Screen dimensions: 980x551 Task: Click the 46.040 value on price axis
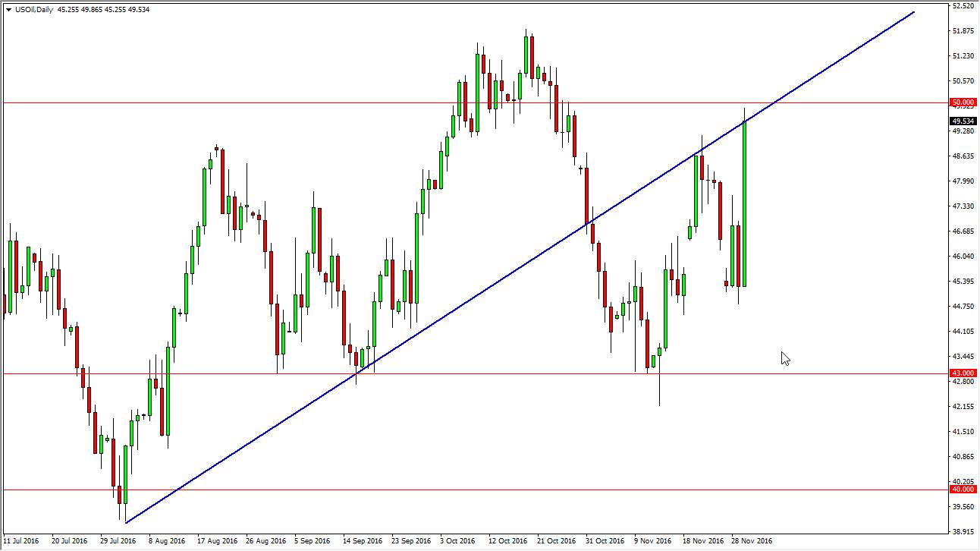963,257
